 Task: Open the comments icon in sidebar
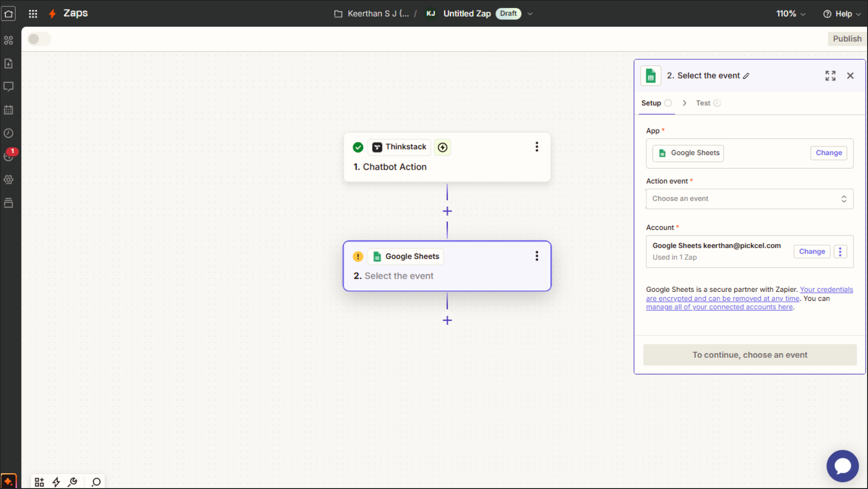point(9,87)
